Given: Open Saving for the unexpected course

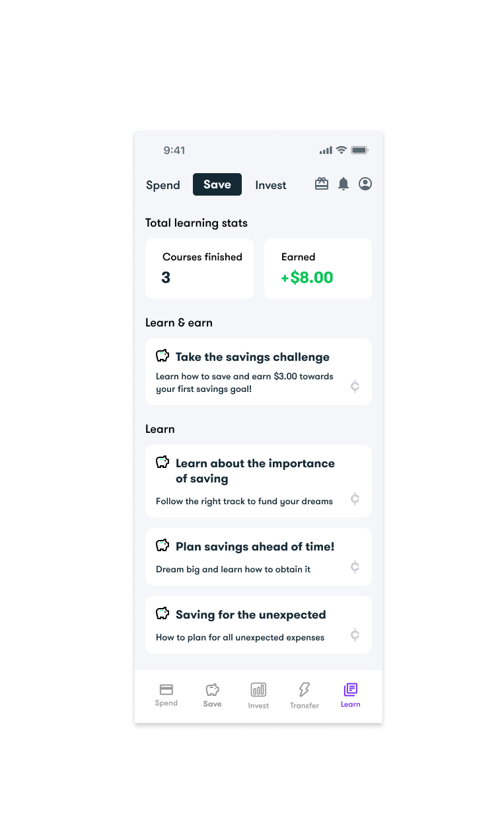Looking at the screenshot, I should (x=258, y=625).
